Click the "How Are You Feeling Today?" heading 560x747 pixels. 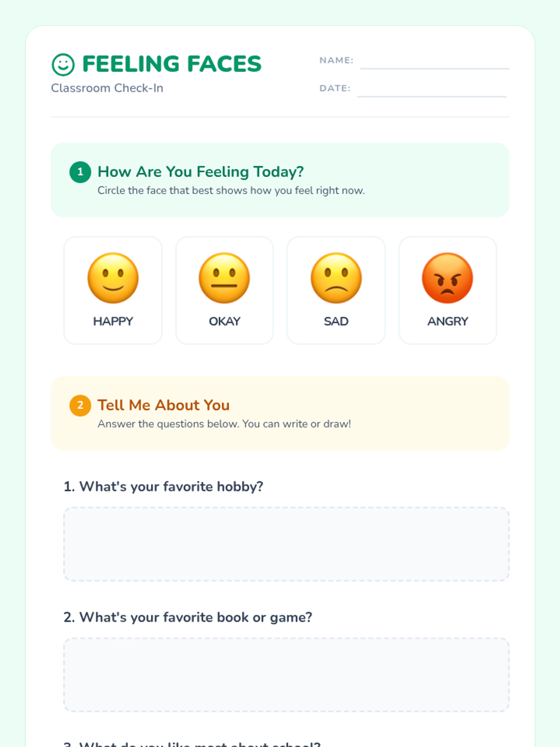(201, 172)
